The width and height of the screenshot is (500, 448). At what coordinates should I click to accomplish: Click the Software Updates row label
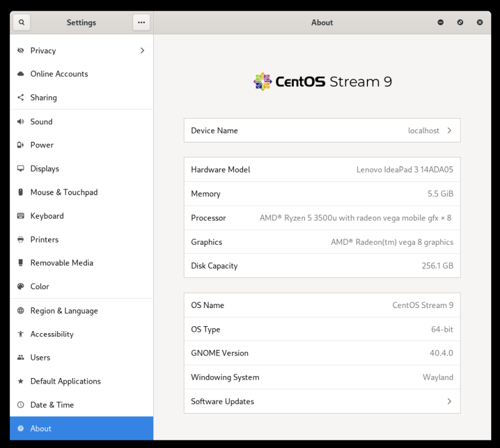coord(222,401)
